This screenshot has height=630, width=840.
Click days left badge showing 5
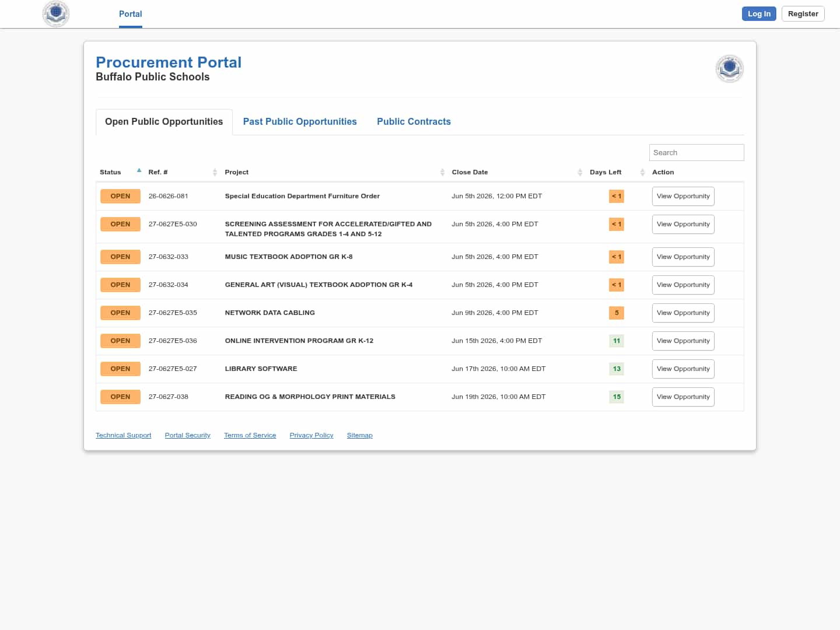617,313
